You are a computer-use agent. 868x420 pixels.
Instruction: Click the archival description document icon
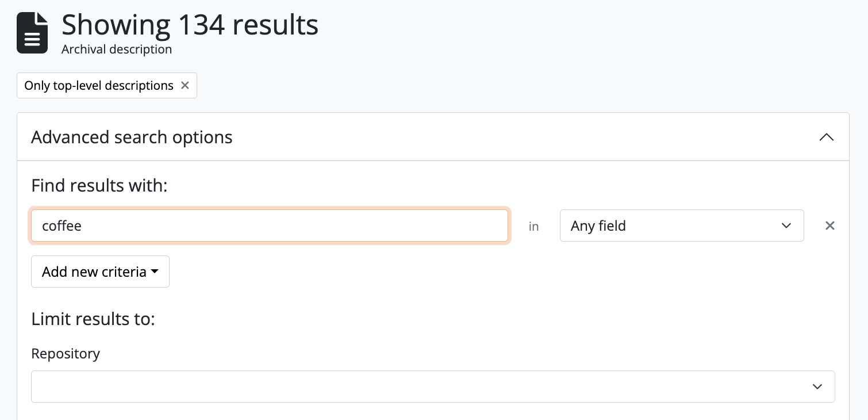[x=32, y=33]
